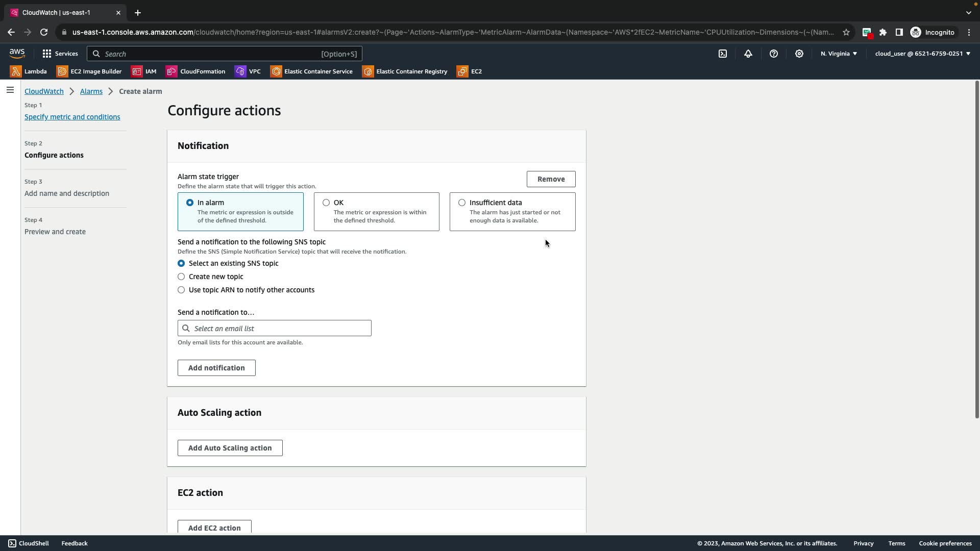Select Use topic ARN to notify other accounts
Viewport: 980px width, 551px height.
[x=181, y=290]
